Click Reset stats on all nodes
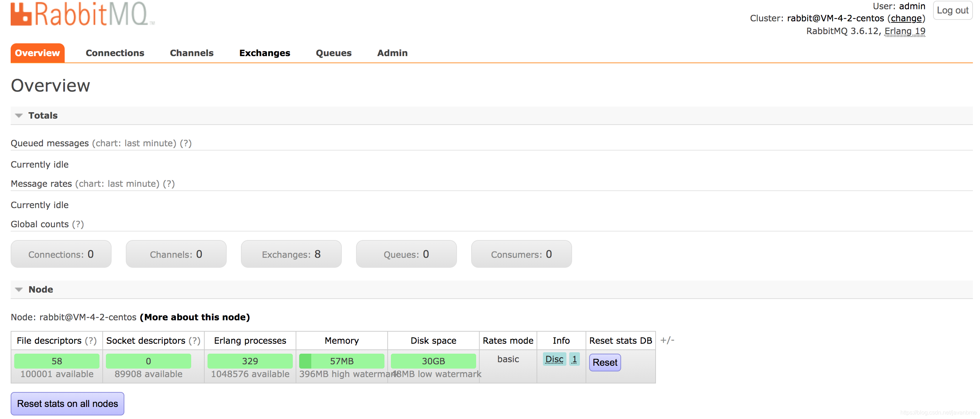Viewport: 980px width, 419px height. tap(68, 404)
